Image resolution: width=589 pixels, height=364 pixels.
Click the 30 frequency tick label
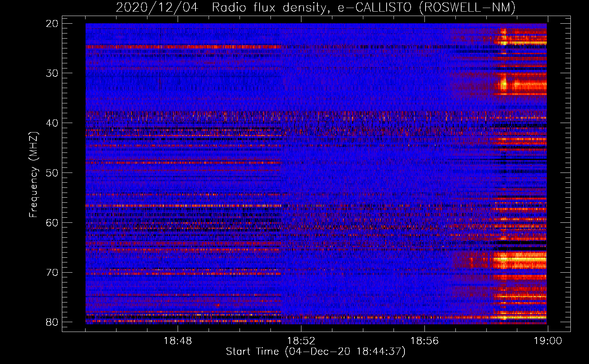[x=52, y=73]
